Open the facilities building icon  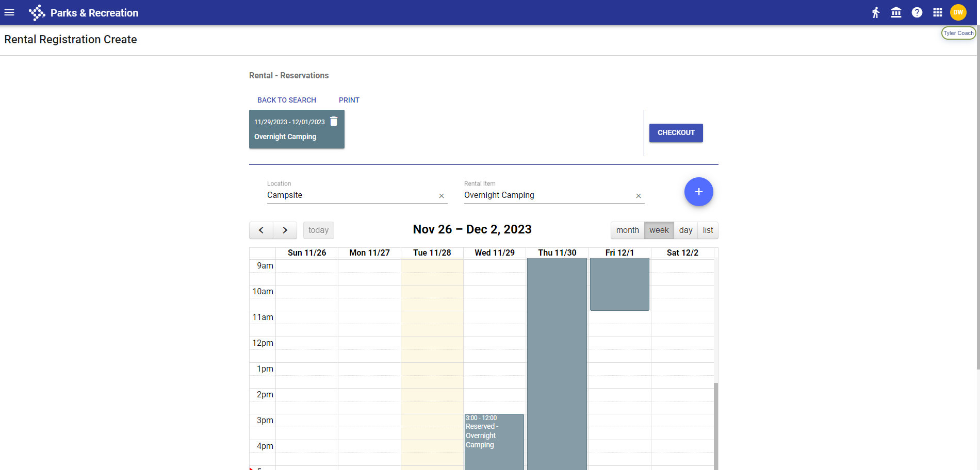(x=896, y=12)
